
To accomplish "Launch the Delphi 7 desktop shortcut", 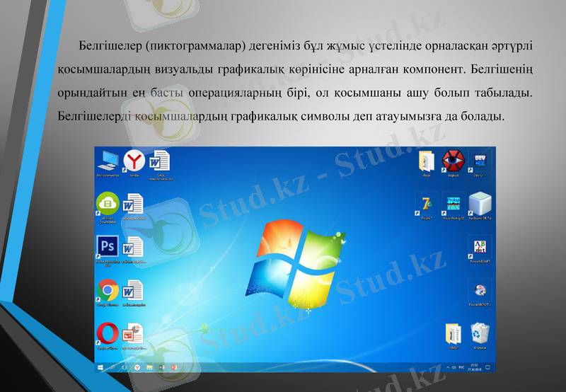I will pyautogui.click(x=427, y=204).
